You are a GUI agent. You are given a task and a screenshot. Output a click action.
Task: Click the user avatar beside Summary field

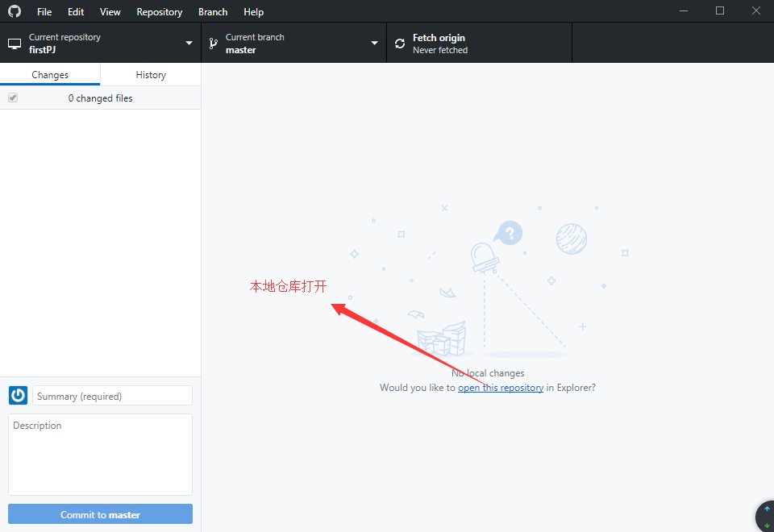click(x=19, y=395)
